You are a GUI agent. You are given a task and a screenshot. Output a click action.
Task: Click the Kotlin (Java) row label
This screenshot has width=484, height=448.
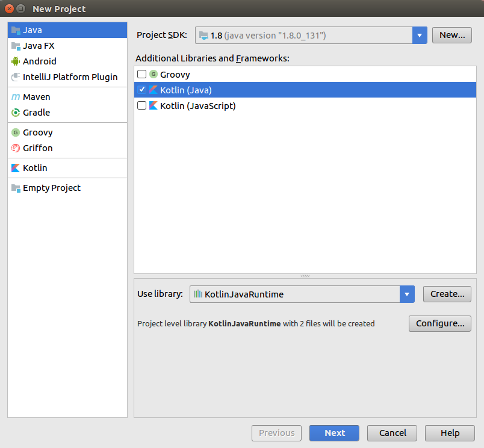(186, 90)
